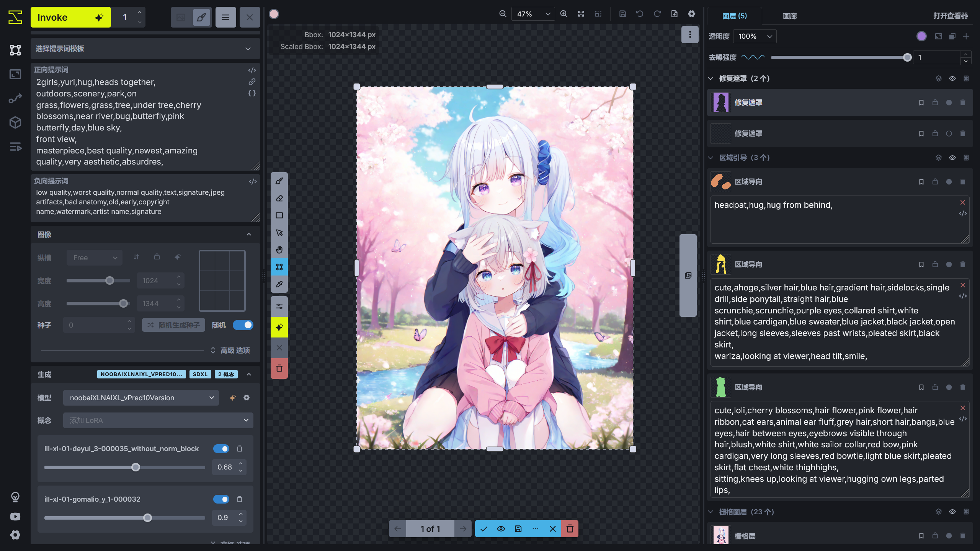This screenshot has width=980, height=551.
Task: Click the 随机生成种子 button
Action: 173,325
